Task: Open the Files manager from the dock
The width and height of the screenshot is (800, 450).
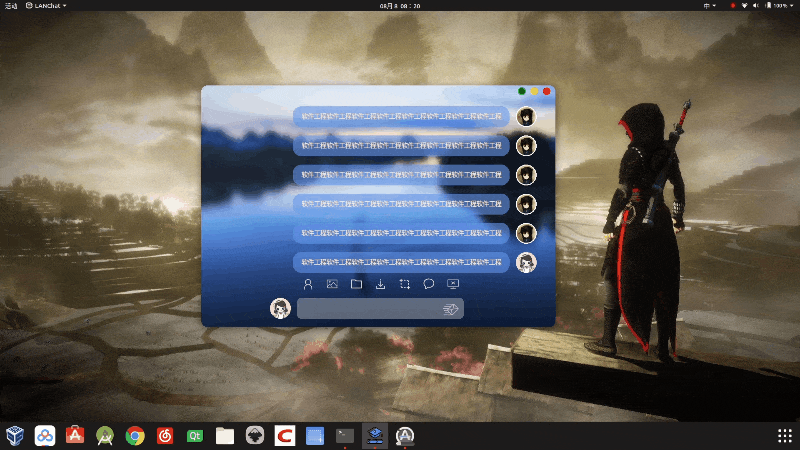Action: click(x=225, y=436)
